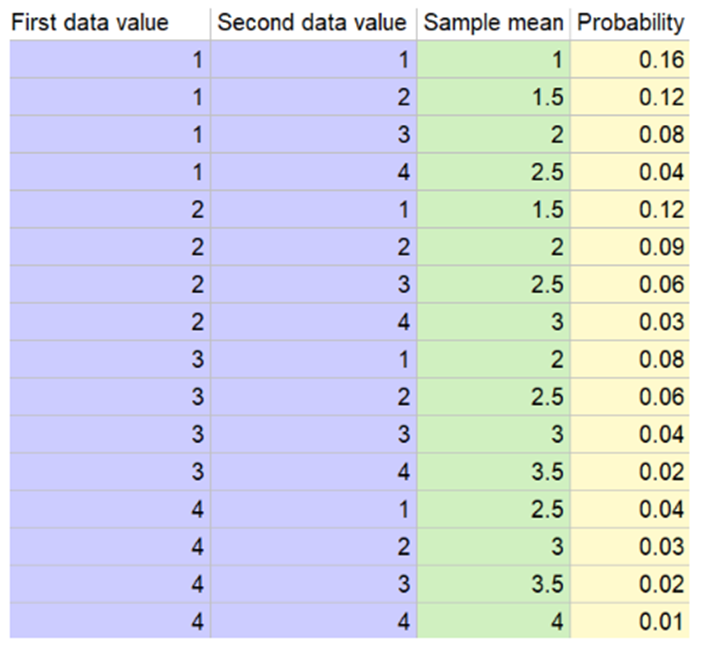Click the "Sample mean" column header
707x651 pixels.
pyautogui.click(x=493, y=22)
